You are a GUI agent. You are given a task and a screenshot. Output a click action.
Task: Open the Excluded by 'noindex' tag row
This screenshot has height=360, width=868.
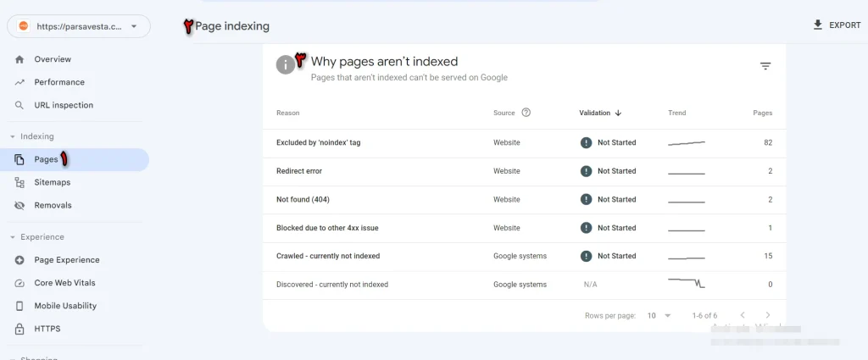[524, 142]
